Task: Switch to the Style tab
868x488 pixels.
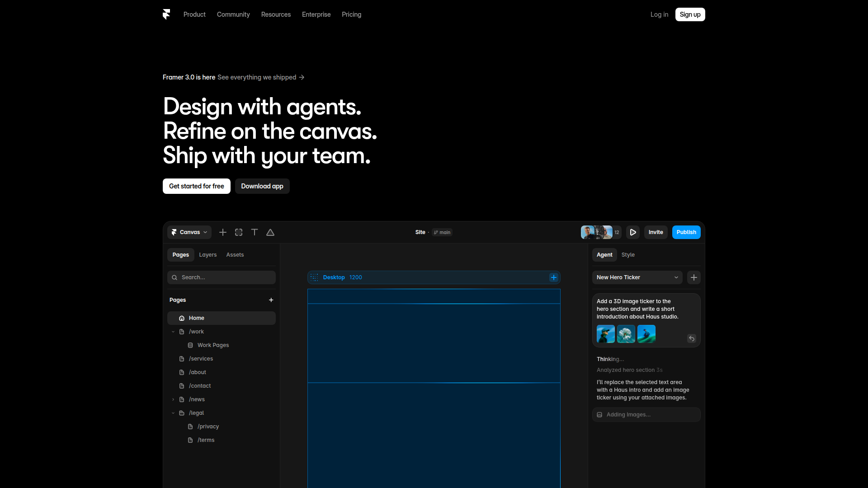Action: [x=628, y=255]
